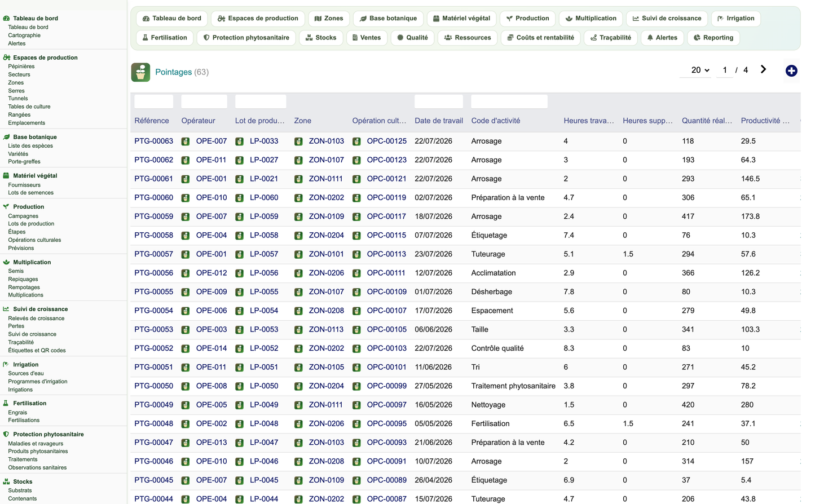Image resolution: width=815 pixels, height=504 pixels.
Task: Click the blue plus add-record icon
Action: pyautogui.click(x=791, y=70)
